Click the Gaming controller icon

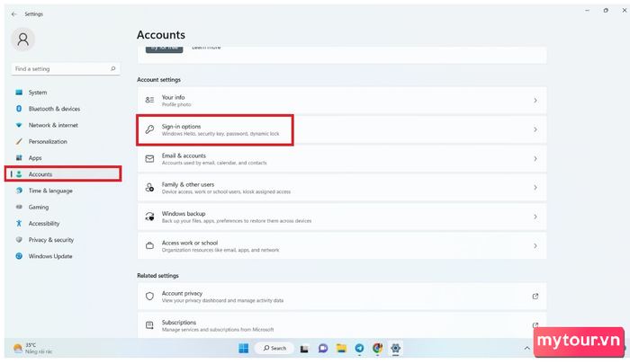(x=19, y=207)
